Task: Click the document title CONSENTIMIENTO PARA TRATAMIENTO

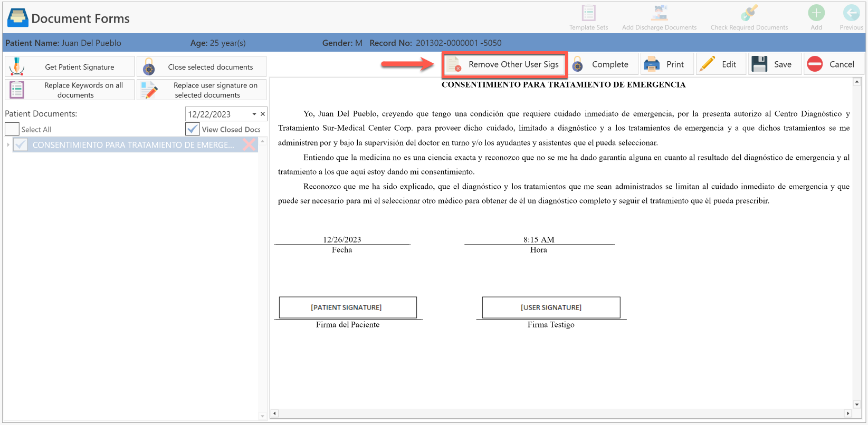Action: tap(564, 84)
